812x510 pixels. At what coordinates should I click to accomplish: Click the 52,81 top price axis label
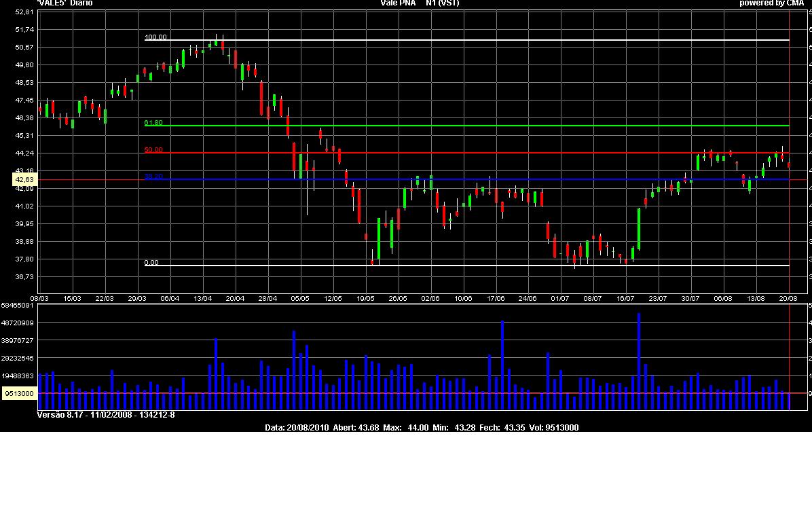[x=24, y=12]
